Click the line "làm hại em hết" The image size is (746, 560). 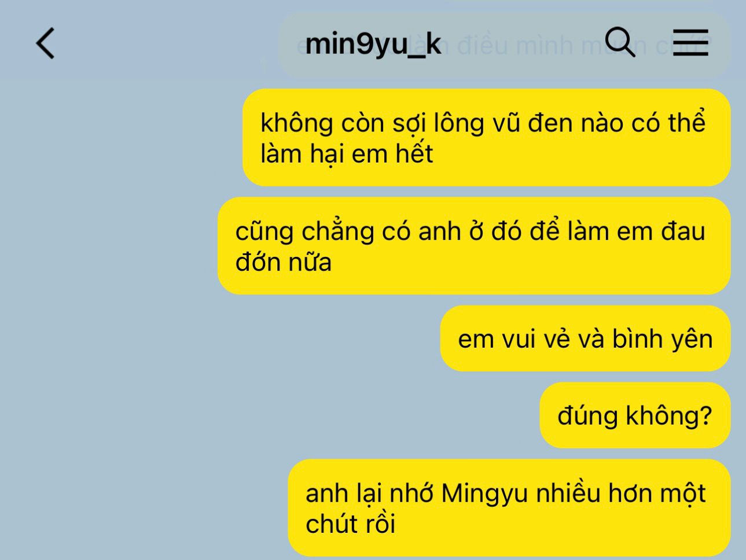click(x=347, y=154)
